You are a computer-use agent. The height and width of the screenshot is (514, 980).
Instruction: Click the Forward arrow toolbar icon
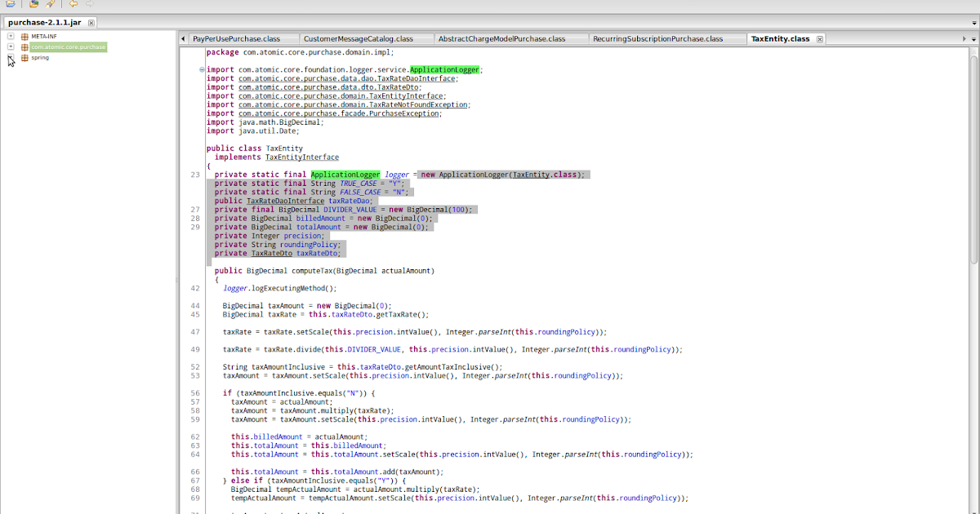pyautogui.click(x=89, y=4)
